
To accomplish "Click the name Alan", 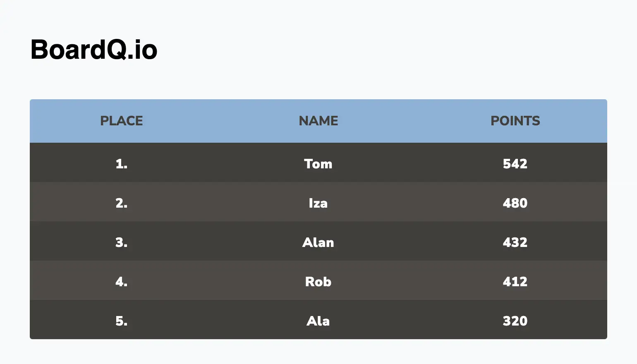I will point(318,242).
